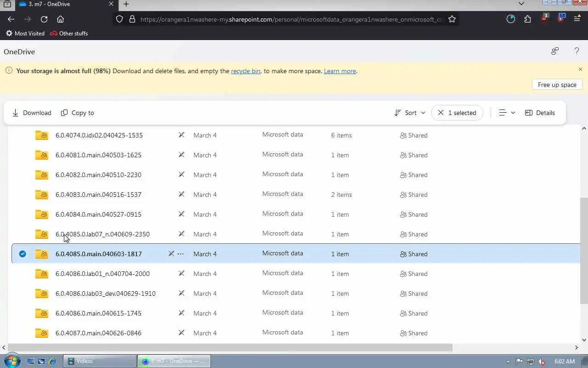
Task: Click Shared status of 6.0.4086.0.main.040615-1745
Action: pos(414,313)
